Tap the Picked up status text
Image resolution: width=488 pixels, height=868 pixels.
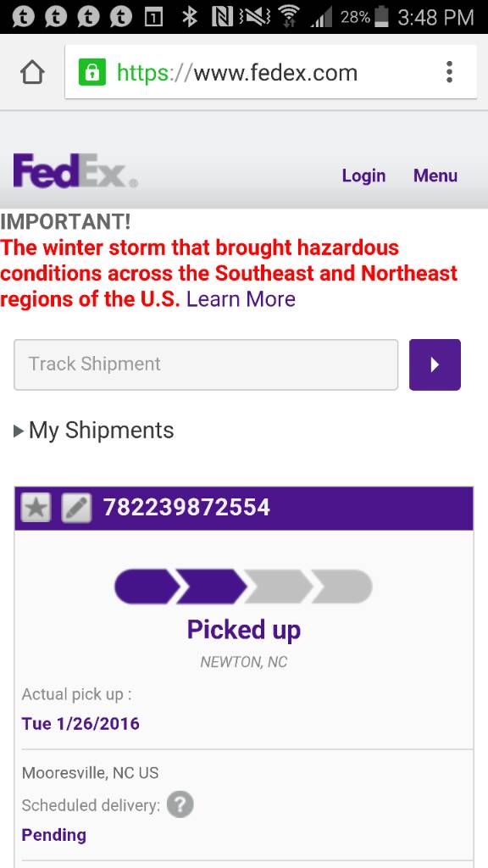[244, 630]
